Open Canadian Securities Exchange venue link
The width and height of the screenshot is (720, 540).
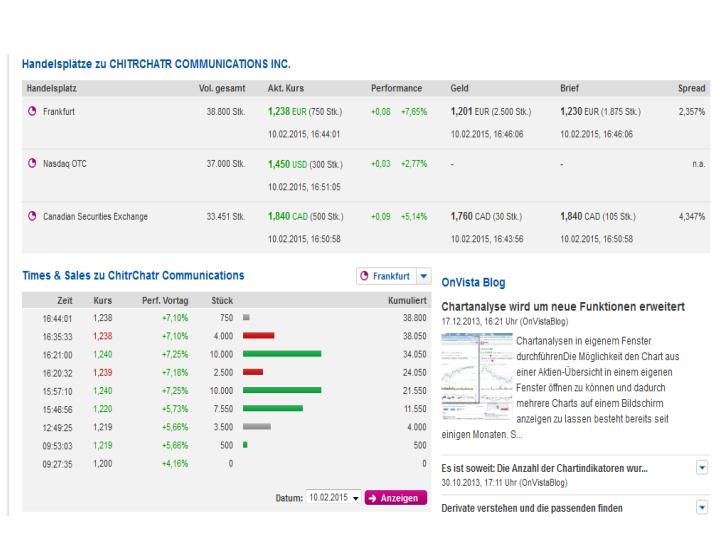(x=97, y=215)
